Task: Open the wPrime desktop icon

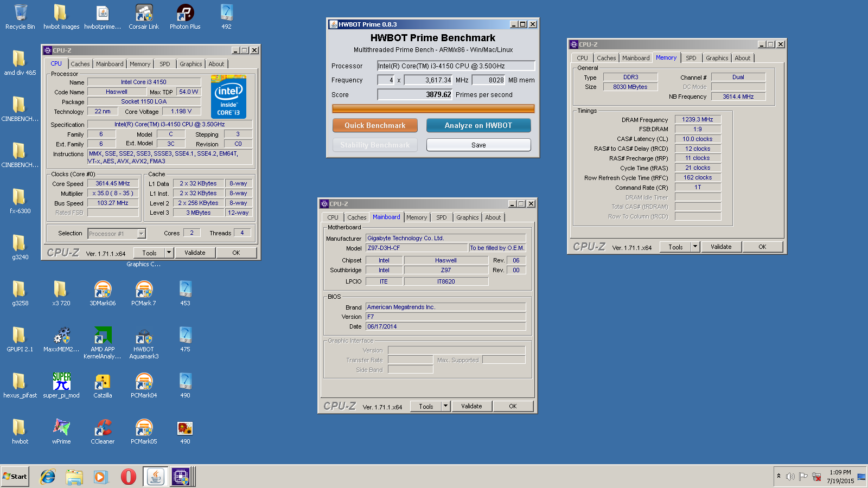Action: tap(61, 431)
